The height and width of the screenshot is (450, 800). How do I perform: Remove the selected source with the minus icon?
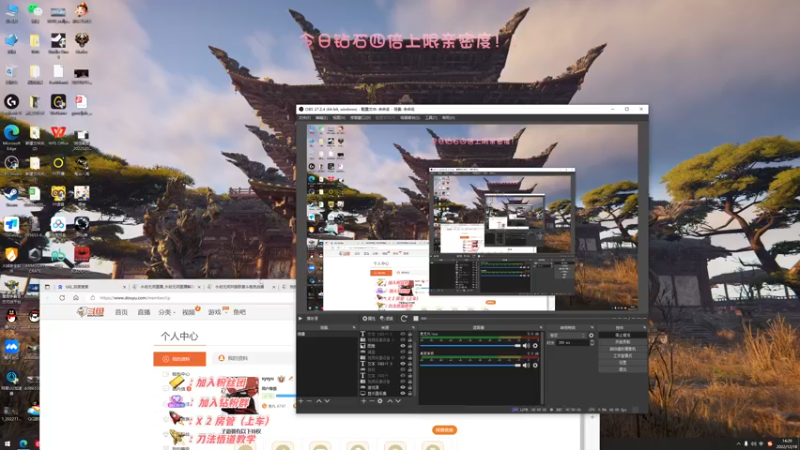click(372, 401)
